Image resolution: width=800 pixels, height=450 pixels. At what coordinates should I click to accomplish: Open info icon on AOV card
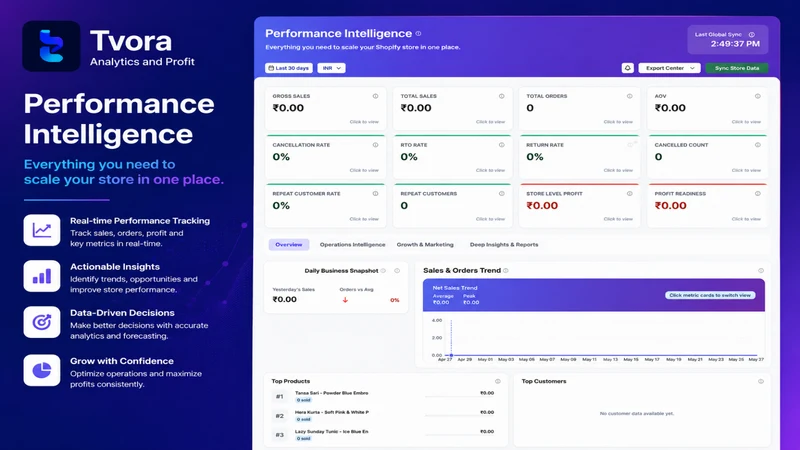[758, 96]
